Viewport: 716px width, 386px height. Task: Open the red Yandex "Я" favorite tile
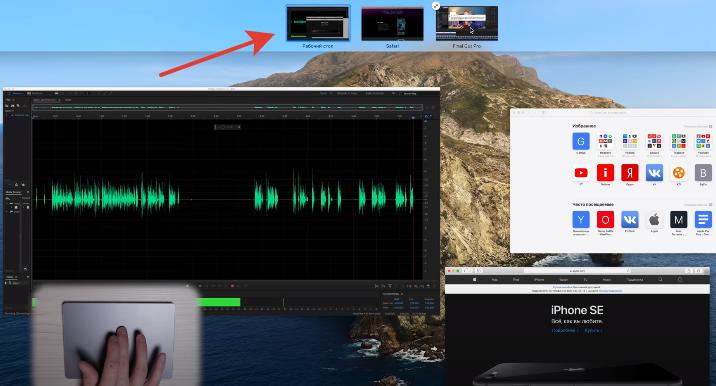pos(630,173)
